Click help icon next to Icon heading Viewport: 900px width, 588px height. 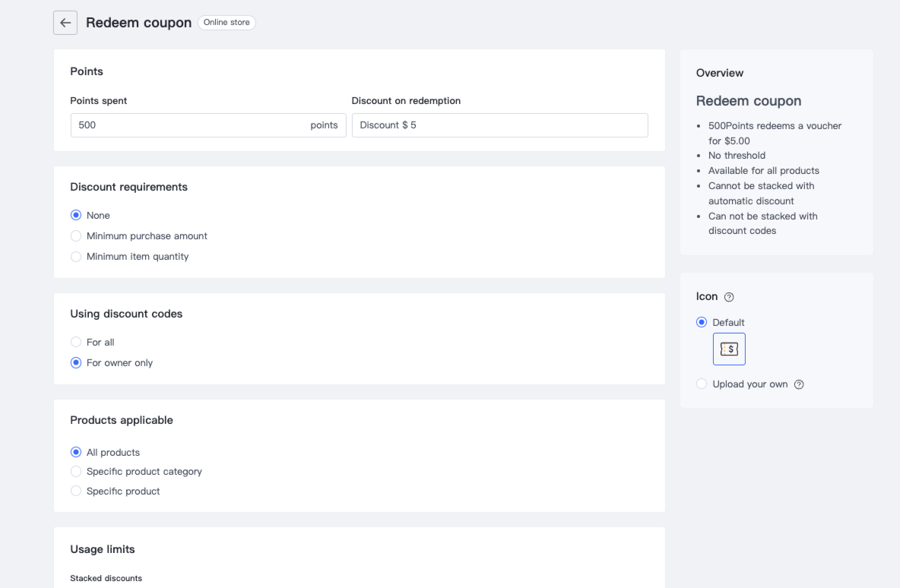pos(729,297)
